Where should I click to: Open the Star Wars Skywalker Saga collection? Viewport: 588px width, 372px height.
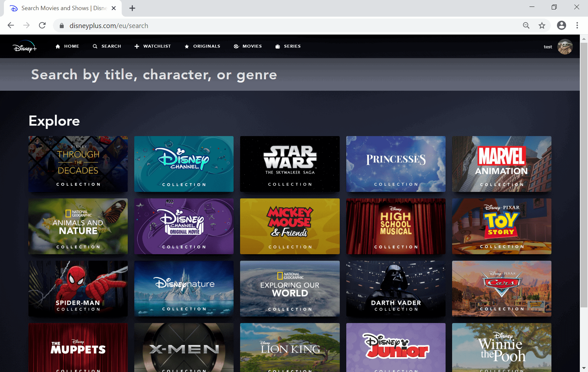click(x=289, y=164)
